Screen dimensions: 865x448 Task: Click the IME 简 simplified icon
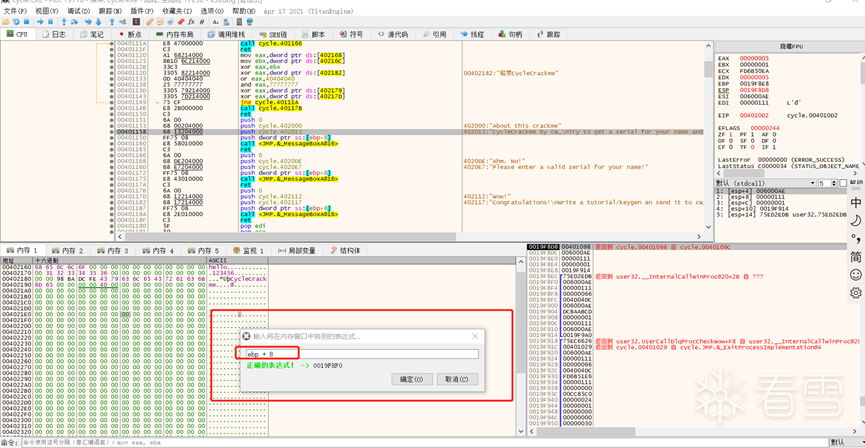pyautogui.click(x=856, y=257)
